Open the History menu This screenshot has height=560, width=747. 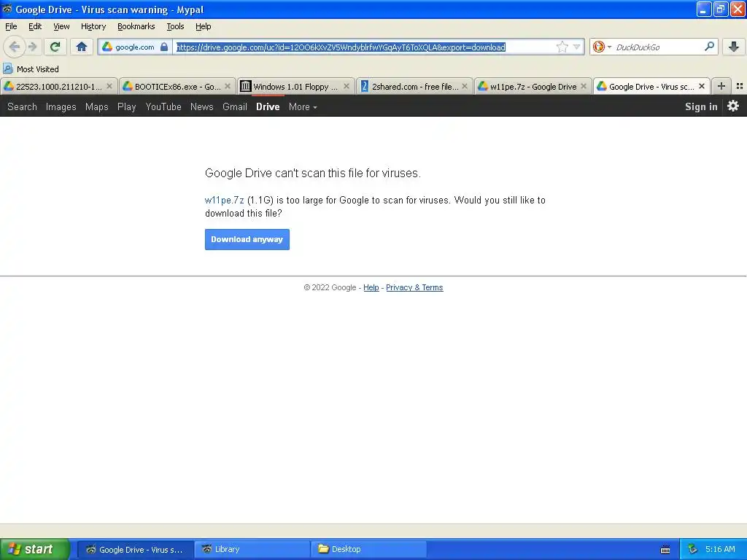pos(93,26)
